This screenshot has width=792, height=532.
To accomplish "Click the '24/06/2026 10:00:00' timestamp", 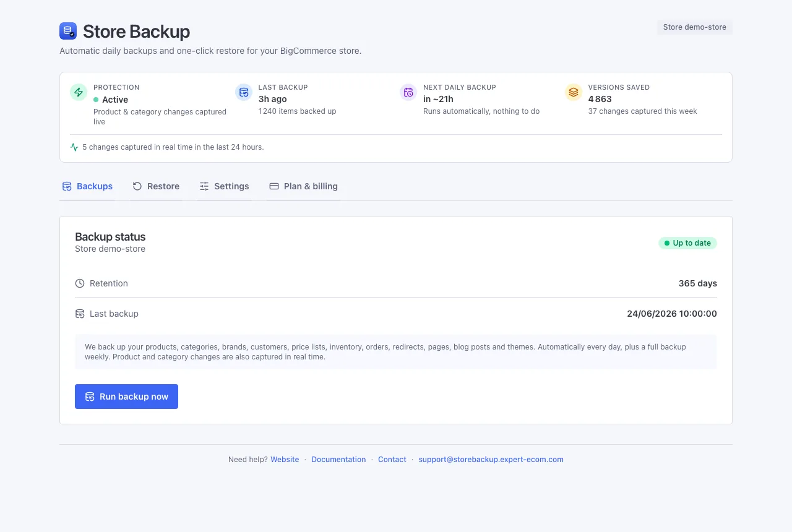I will pyautogui.click(x=672, y=314).
